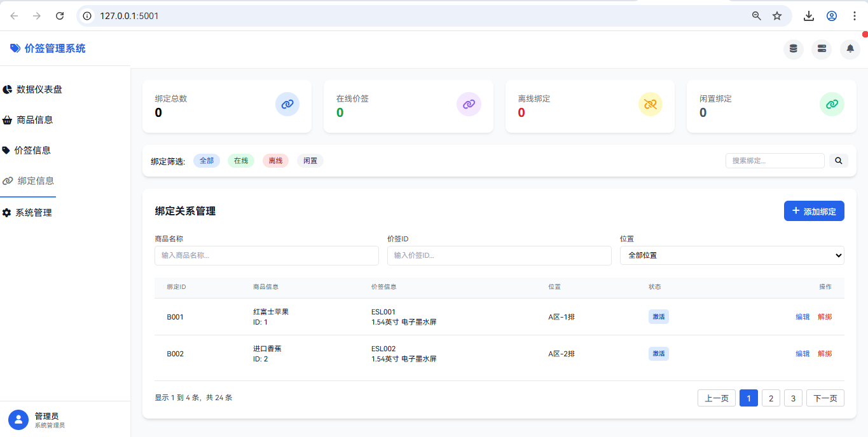The height and width of the screenshot is (437, 868).
Task: Click the 添加绑定 button
Action: (814, 211)
